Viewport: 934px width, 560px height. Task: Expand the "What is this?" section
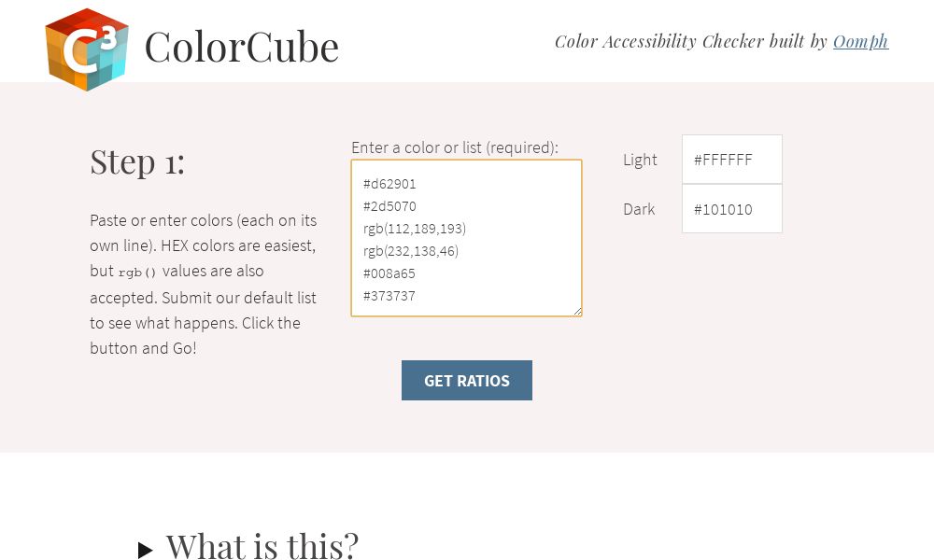point(262,546)
